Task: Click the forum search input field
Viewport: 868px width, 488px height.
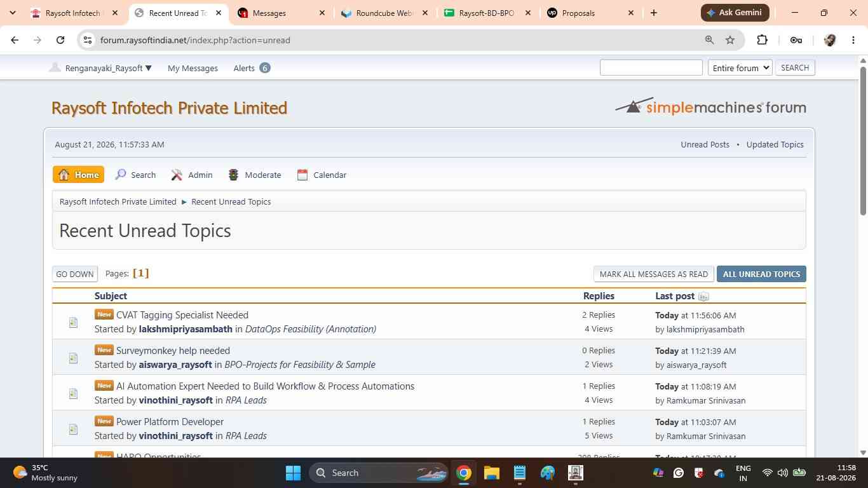Action: [651, 67]
